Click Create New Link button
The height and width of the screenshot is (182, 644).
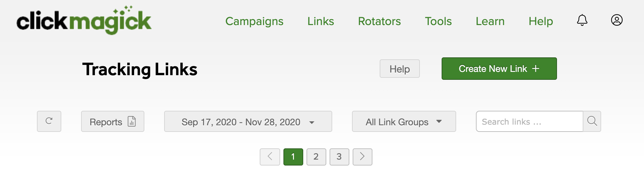[x=499, y=69]
